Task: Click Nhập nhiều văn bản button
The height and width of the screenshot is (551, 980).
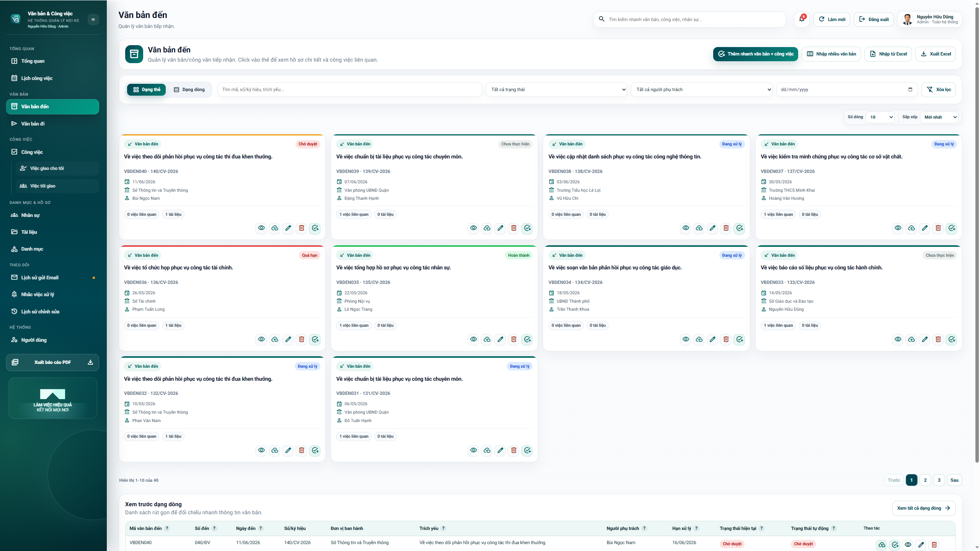Action: (831, 54)
